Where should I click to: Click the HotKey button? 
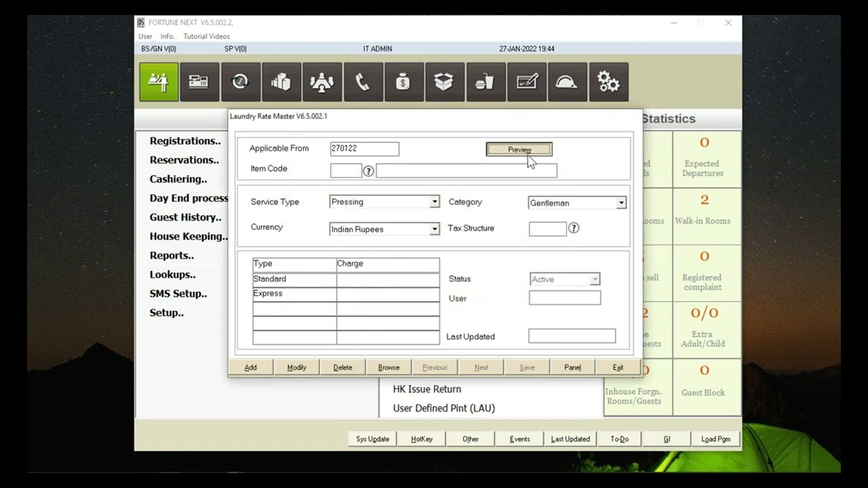pyautogui.click(x=422, y=439)
